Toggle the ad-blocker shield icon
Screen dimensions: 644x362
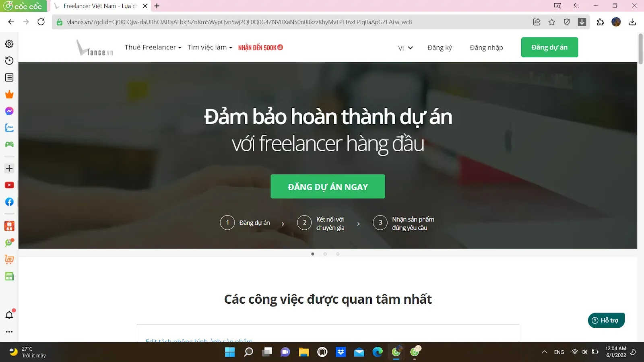(567, 22)
